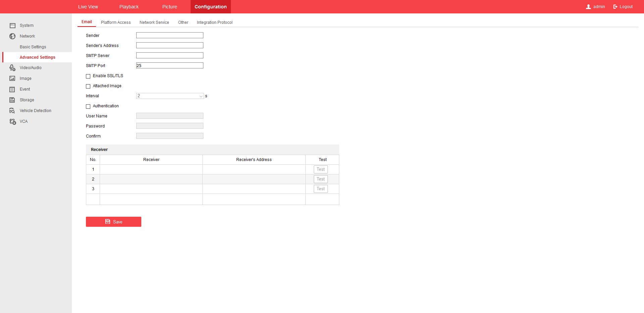644x313 pixels.
Task: Click the SMTP Server input field
Action: [170, 55]
